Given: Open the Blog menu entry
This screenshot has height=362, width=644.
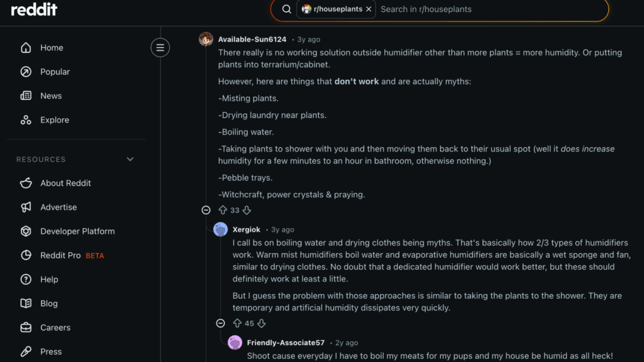Looking at the screenshot, I should tap(26, 303).
